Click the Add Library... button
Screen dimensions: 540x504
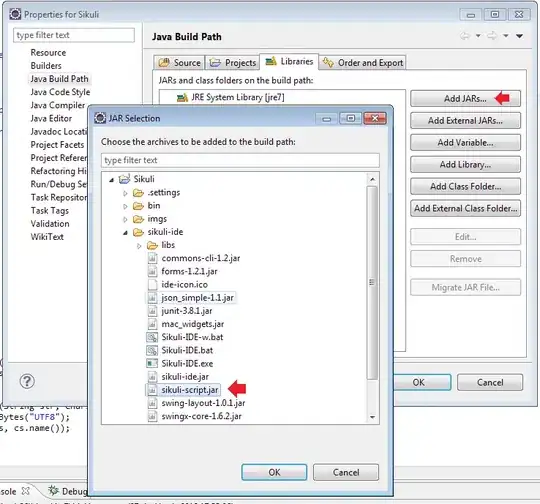(465, 165)
